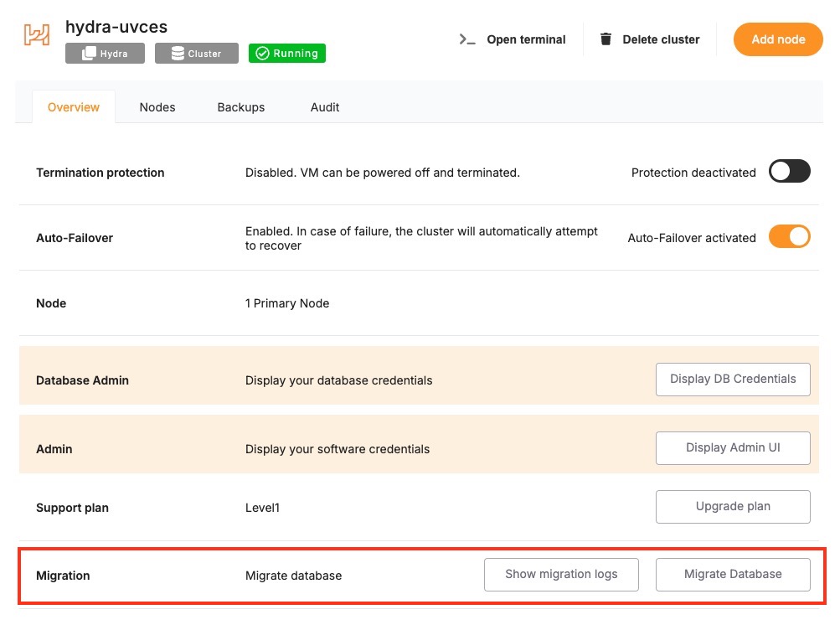Click the Hydra logo icon
The image size is (840, 625).
[x=36, y=35]
